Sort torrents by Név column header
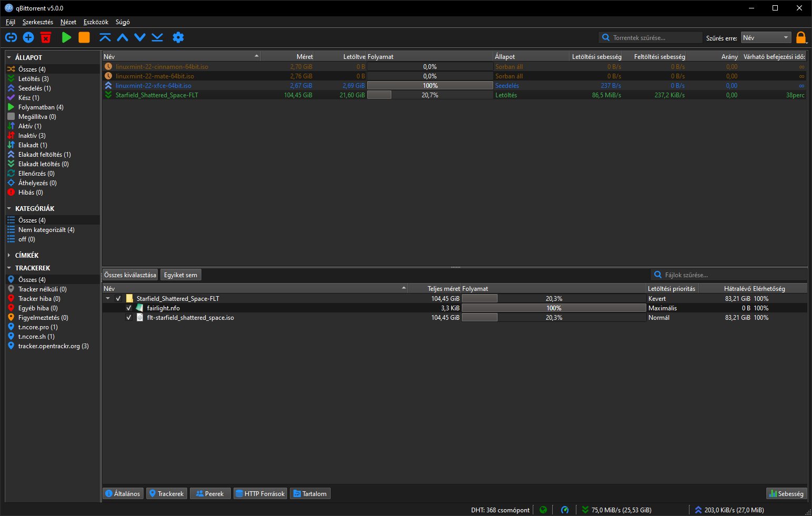This screenshot has height=516, width=812. [181, 56]
